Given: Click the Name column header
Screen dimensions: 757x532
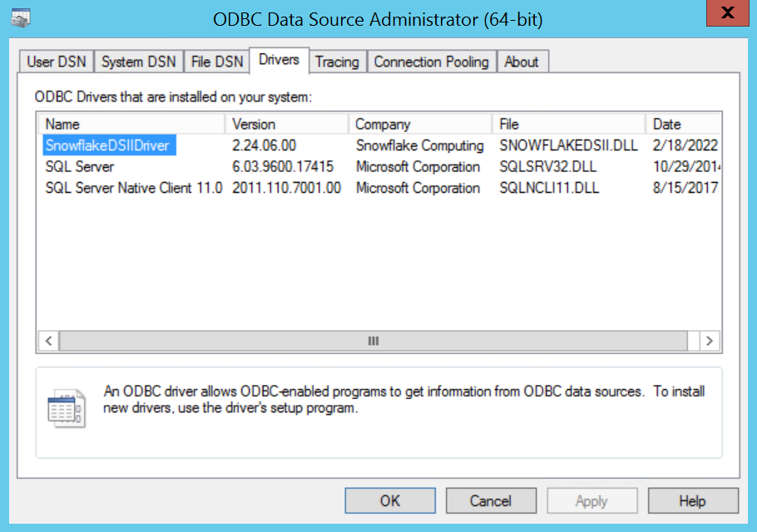Looking at the screenshot, I should [x=131, y=124].
